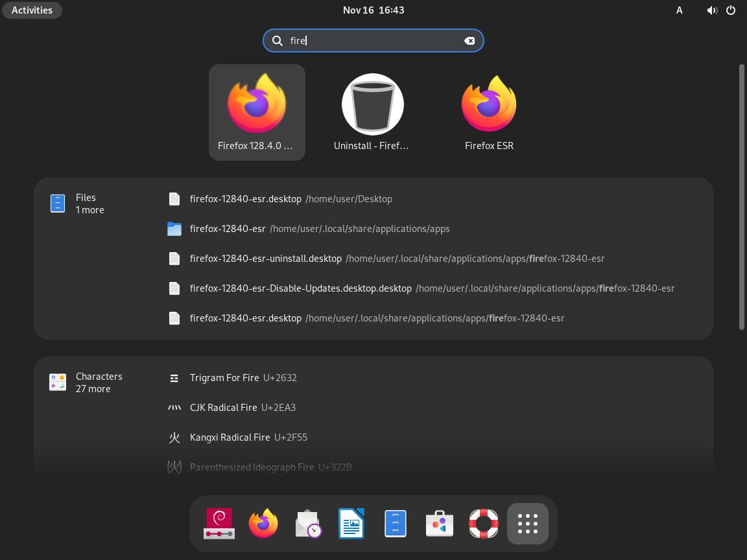Launch Firefox 128.4.0 app result

pyautogui.click(x=257, y=112)
